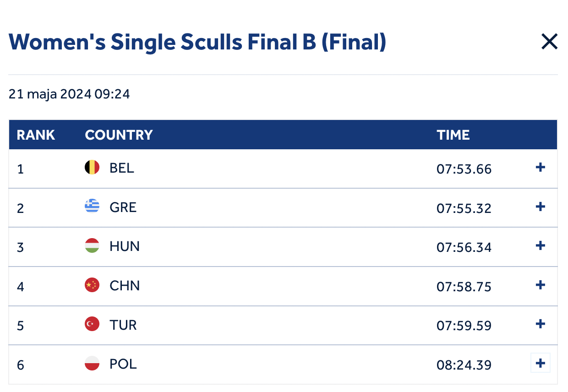Click the TIME column header
Screen dimensions: 568x392
coord(453,135)
